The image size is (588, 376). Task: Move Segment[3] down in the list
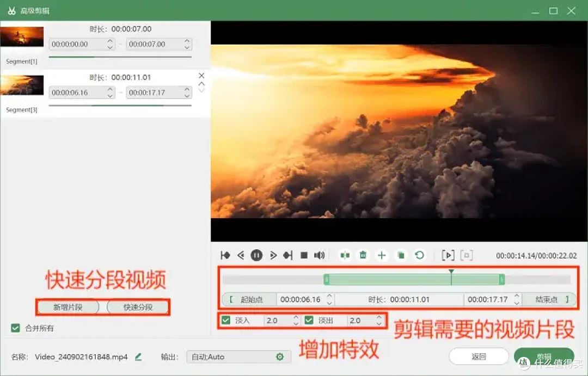pyautogui.click(x=201, y=90)
